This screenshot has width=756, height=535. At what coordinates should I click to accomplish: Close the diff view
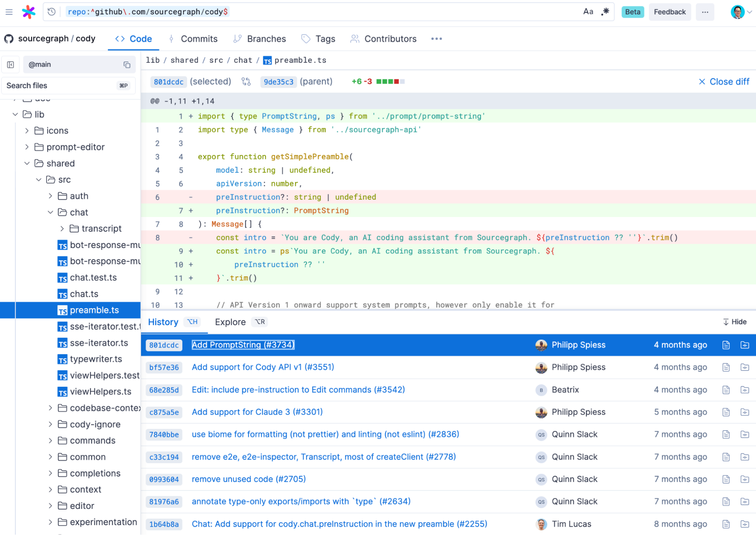(723, 82)
